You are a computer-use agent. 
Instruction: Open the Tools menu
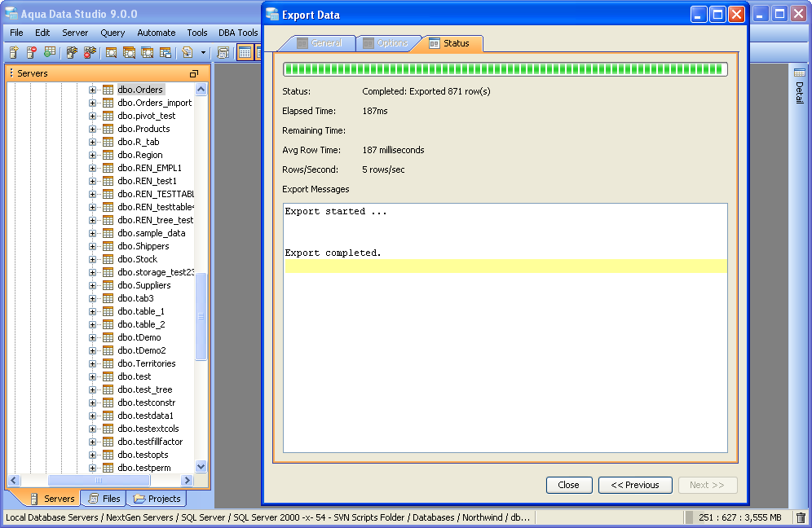point(197,33)
